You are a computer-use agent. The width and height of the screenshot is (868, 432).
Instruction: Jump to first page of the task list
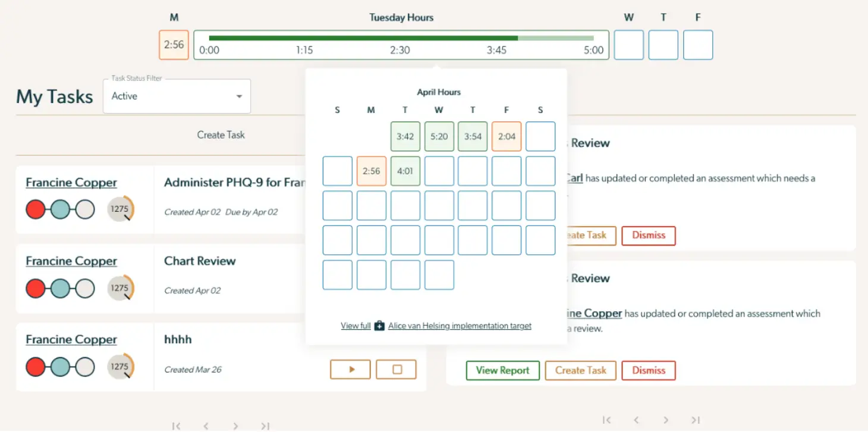coord(176,425)
